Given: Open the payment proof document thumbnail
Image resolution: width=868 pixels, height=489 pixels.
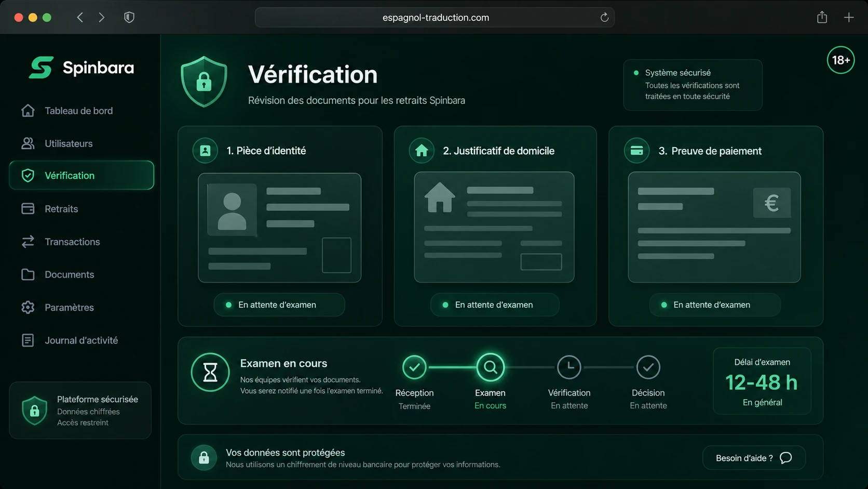Looking at the screenshot, I should [x=714, y=227].
